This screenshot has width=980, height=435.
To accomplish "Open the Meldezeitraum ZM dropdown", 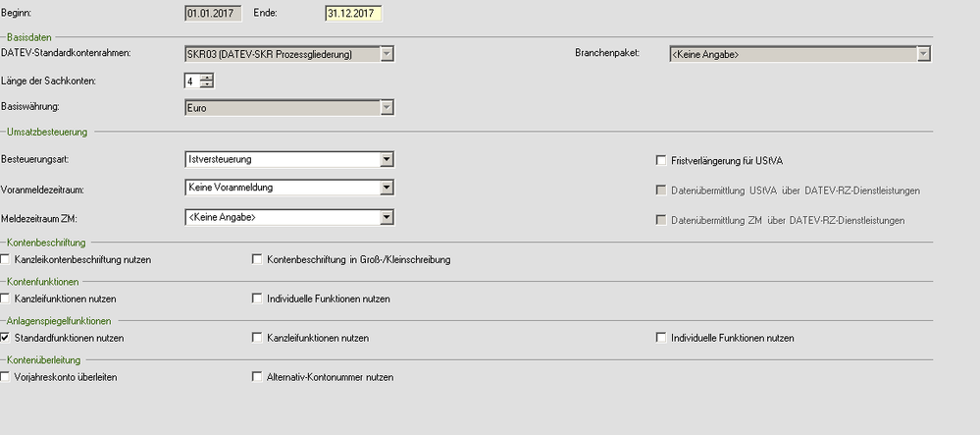I will pos(387,217).
